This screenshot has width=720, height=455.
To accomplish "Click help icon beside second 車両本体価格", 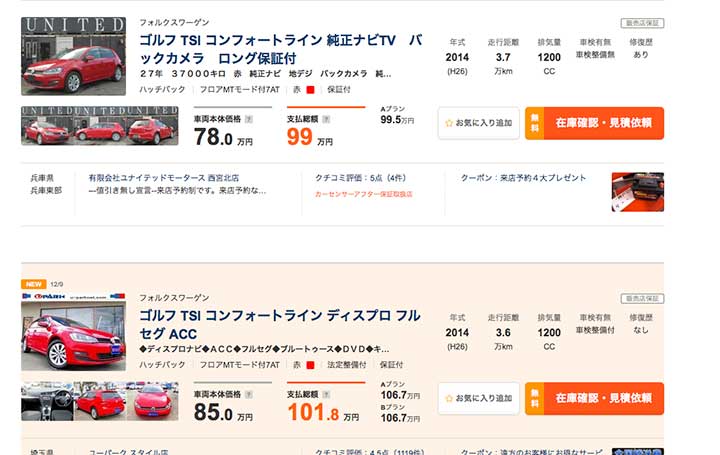I will tap(249, 394).
